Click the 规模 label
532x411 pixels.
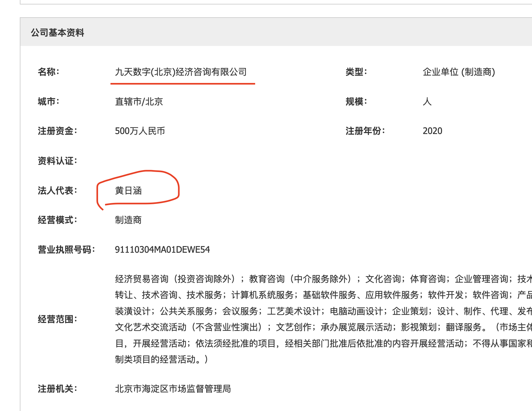[356, 101]
